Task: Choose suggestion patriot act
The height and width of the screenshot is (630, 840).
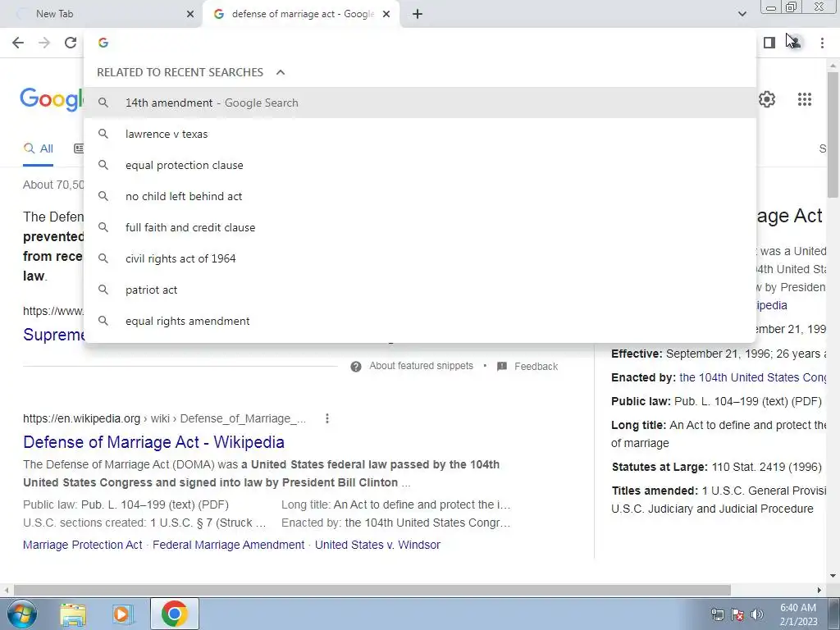Action: click(420, 290)
